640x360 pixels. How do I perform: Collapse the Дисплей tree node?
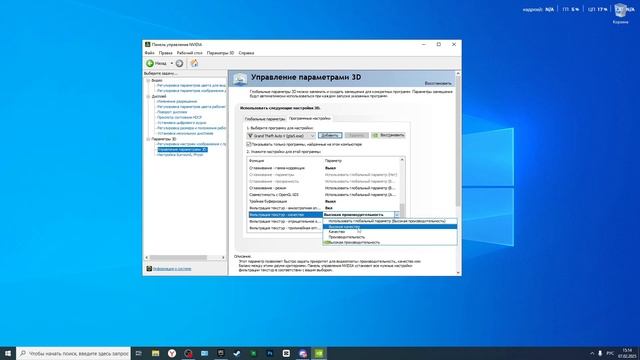pos(148,96)
